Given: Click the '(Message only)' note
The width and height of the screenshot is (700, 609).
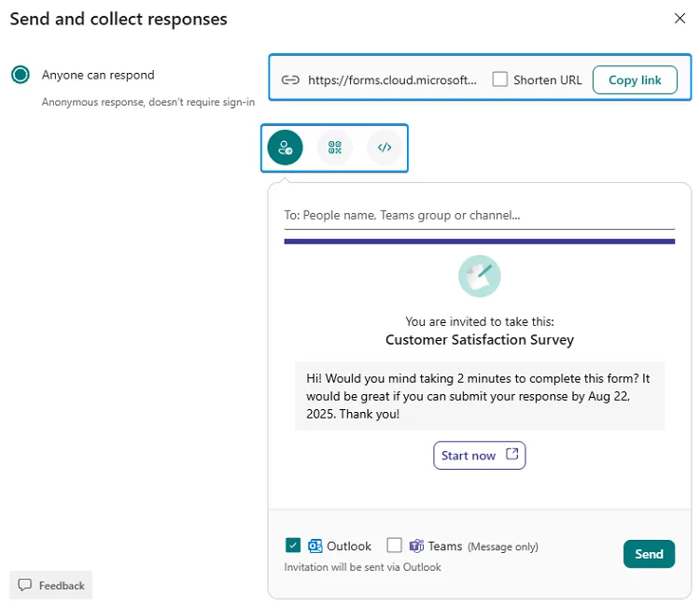Looking at the screenshot, I should (503, 546).
